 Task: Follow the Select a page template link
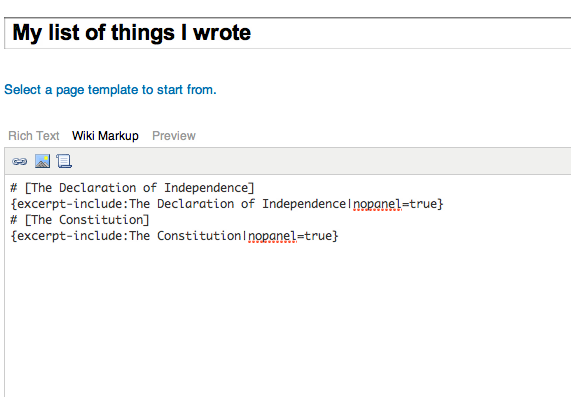[x=110, y=90]
